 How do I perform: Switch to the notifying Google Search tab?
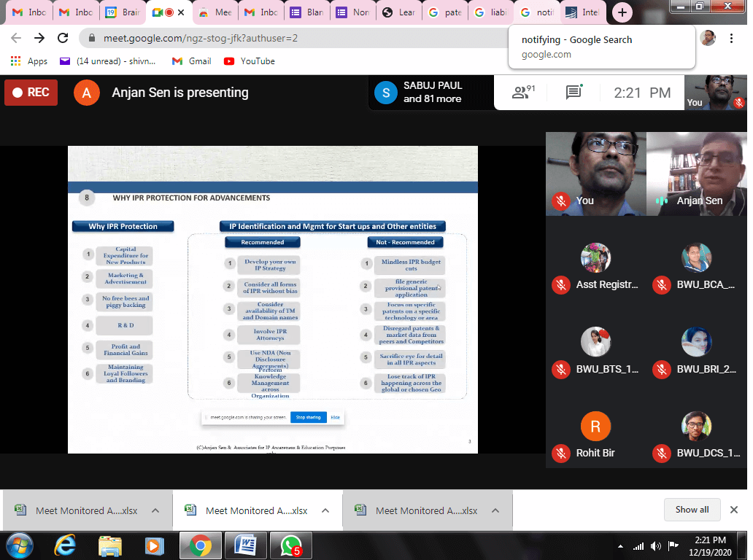click(536, 12)
